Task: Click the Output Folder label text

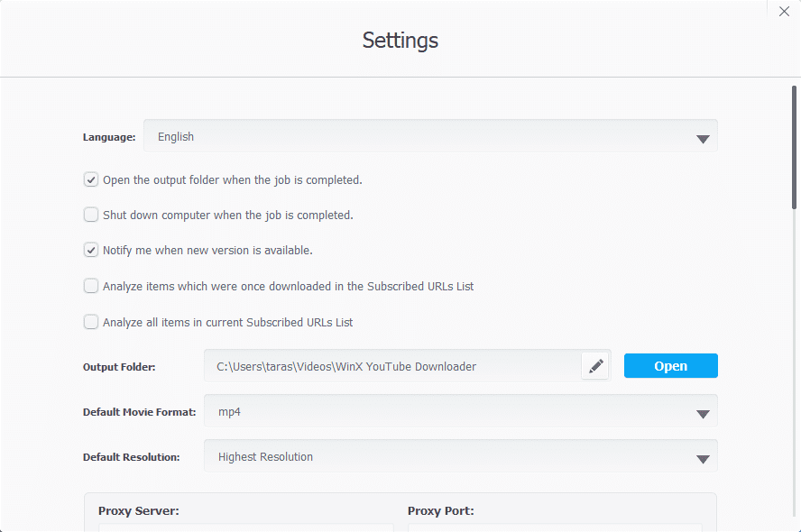Action: (x=119, y=367)
